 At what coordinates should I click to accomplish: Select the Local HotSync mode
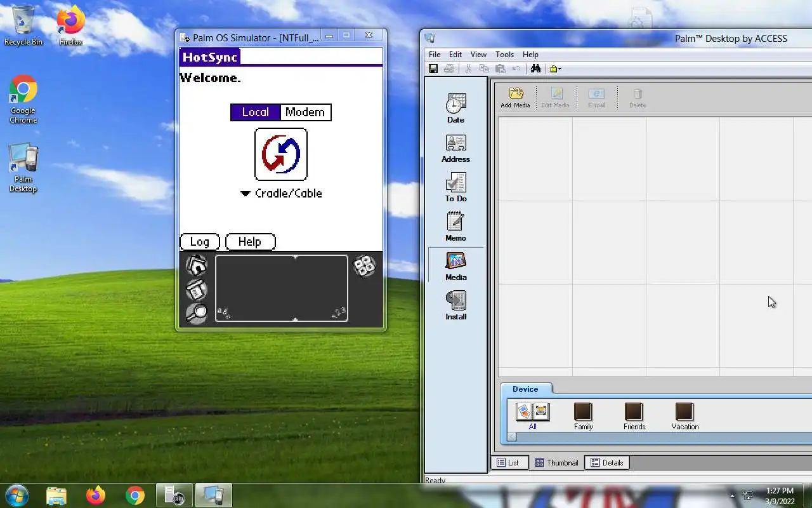click(255, 112)
